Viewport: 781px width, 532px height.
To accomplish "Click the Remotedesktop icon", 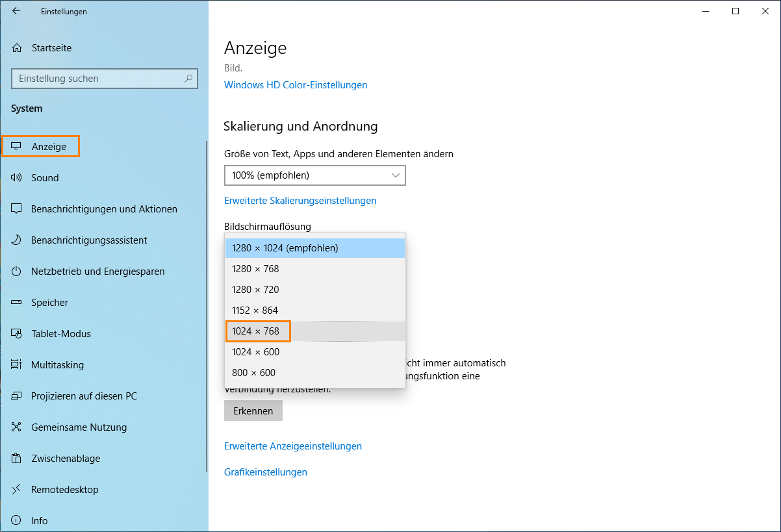I will coord(17,490).
